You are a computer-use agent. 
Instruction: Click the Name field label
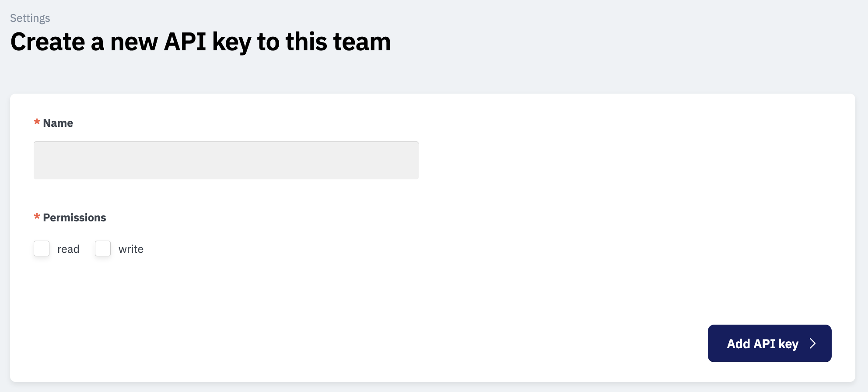pos(58,123)
